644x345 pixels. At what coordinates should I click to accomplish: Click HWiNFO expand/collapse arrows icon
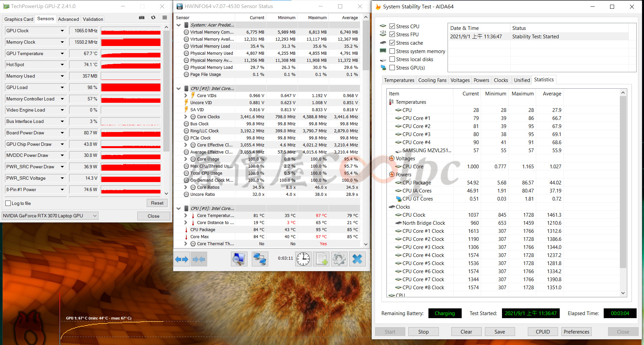(x=182, y=259)
